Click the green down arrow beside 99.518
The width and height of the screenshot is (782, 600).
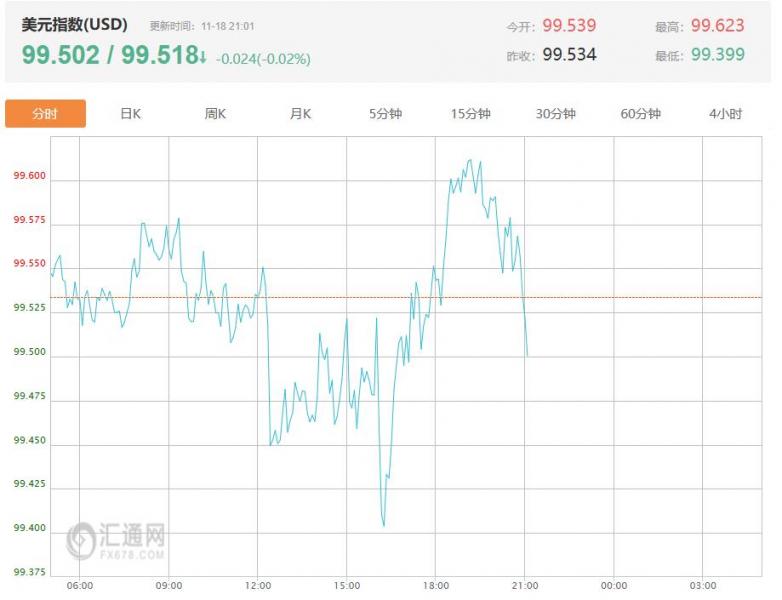coord(203,57)
